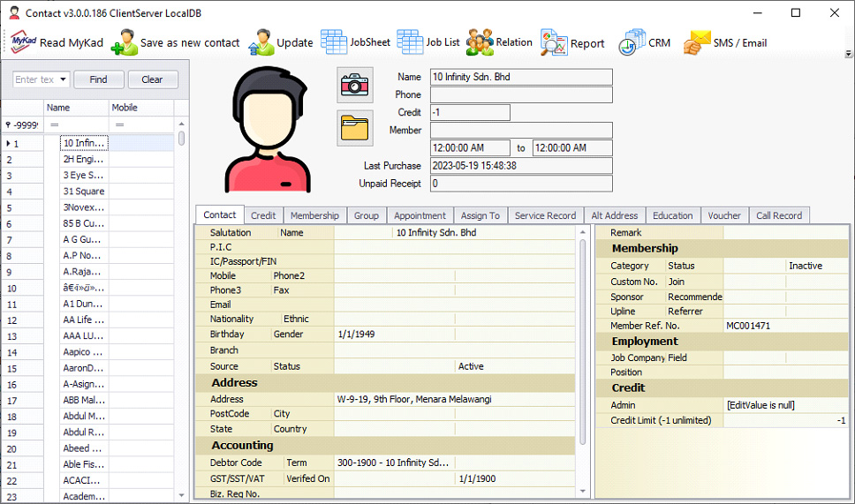This screenshot has height=504, width=855.
Task: Open the Enter text search dropdown
Action: (x=64, y=79)
